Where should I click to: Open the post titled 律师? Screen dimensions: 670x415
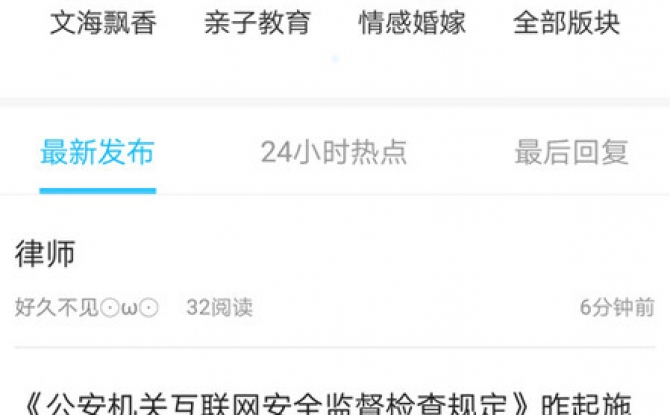click(45, 254)
